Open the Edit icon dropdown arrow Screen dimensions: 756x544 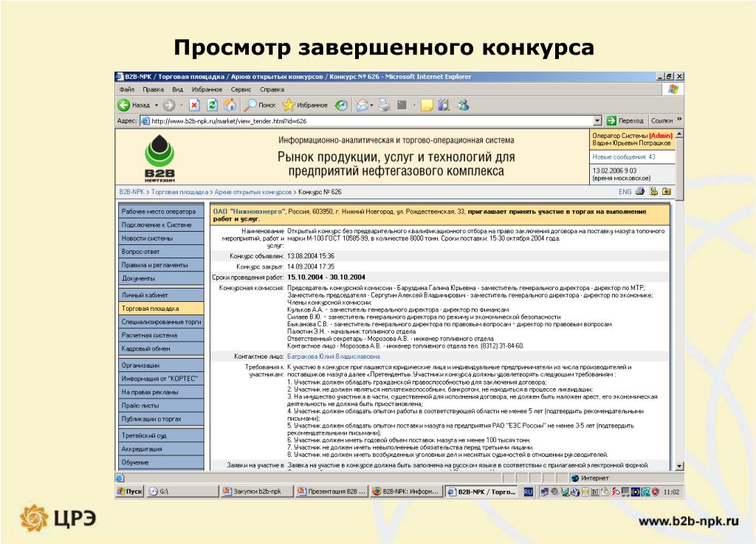point(414,105)
